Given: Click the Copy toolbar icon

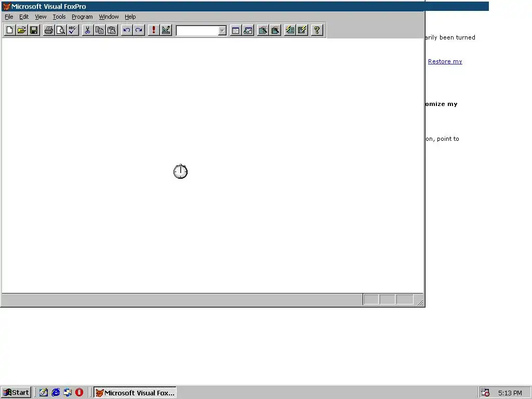Looking at the screenshot, I should click(x=99, y=30).
